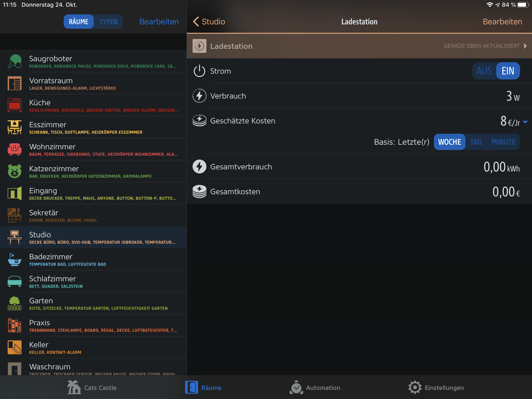
Task: Tap the blue Bearbeiten button above room list
Action: (159, 22)
